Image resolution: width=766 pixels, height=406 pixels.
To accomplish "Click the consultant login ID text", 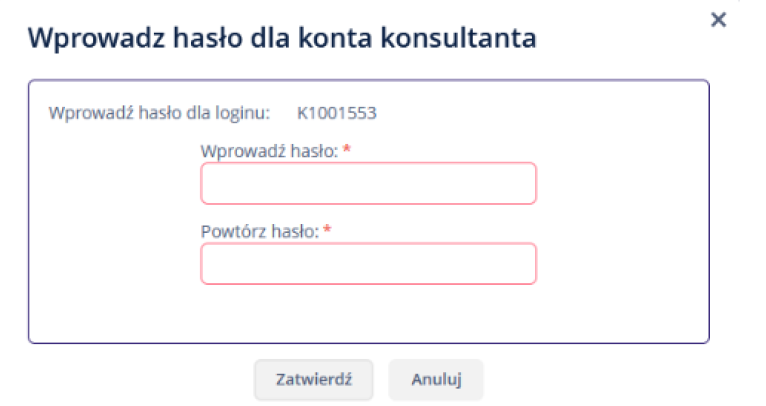I will click(x=337, y=113).
